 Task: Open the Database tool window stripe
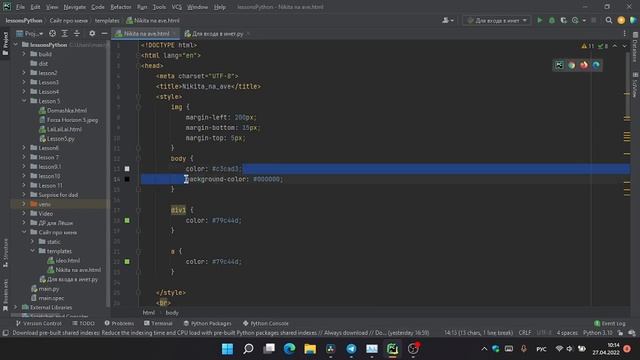tap(635, 48)
